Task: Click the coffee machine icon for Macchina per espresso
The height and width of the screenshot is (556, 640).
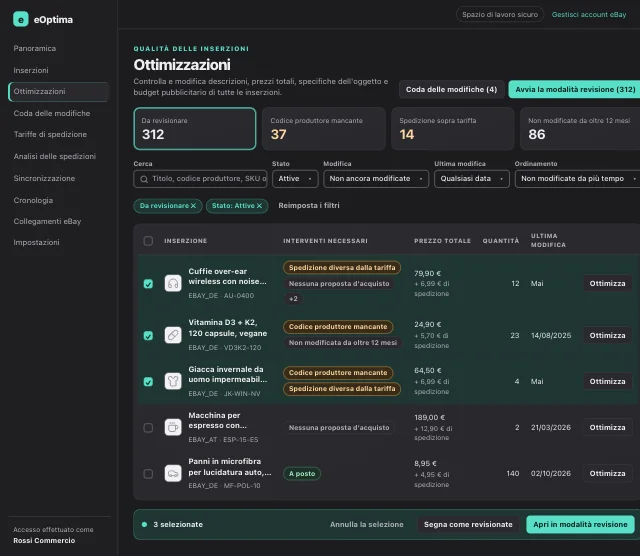Action: click(173, 427)
